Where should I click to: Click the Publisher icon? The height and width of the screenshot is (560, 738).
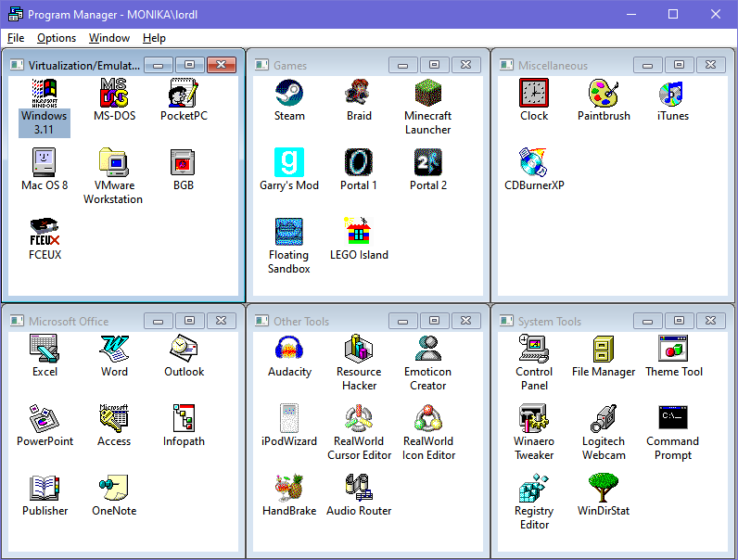point(45,488)
